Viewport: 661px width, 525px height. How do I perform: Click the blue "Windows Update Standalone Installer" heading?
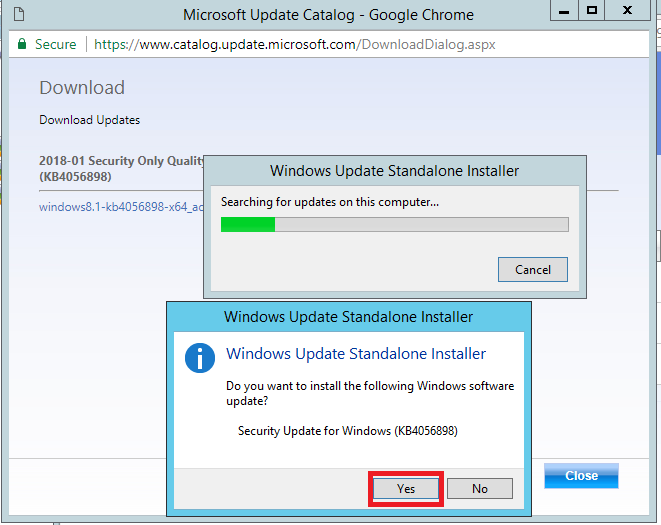[x=356, y=353]
